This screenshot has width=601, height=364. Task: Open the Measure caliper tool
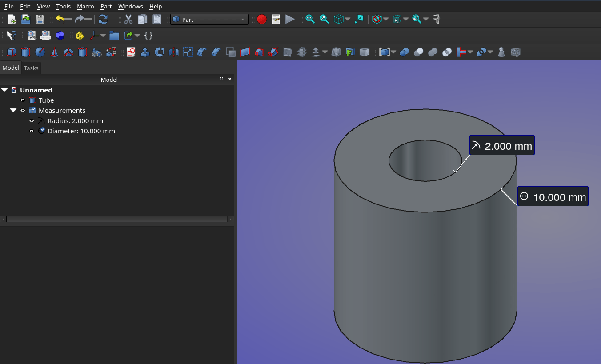pos(437,20)
